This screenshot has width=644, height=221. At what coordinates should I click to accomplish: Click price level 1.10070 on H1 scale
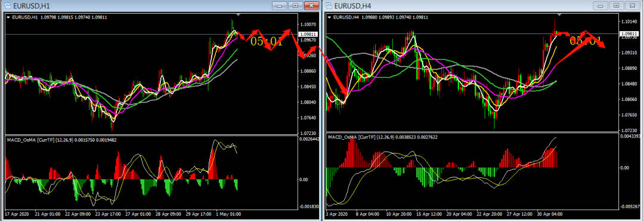308,24
